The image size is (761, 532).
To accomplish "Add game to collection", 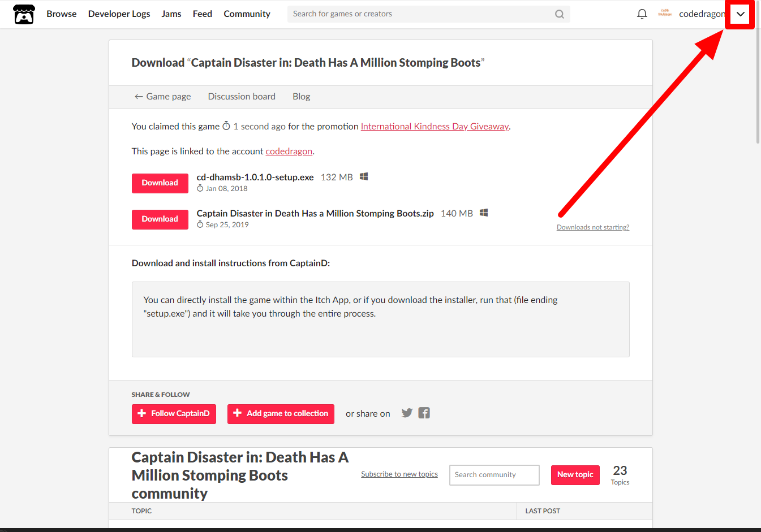I will point(281,414).
